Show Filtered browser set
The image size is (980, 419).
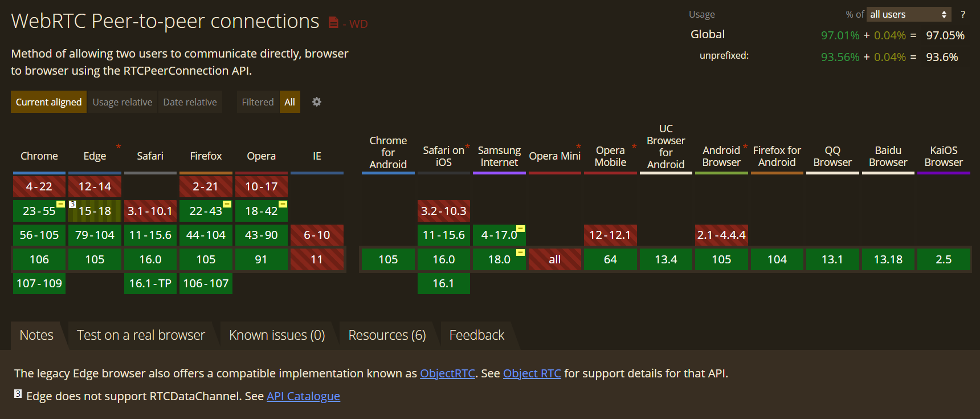coord(258,102)
